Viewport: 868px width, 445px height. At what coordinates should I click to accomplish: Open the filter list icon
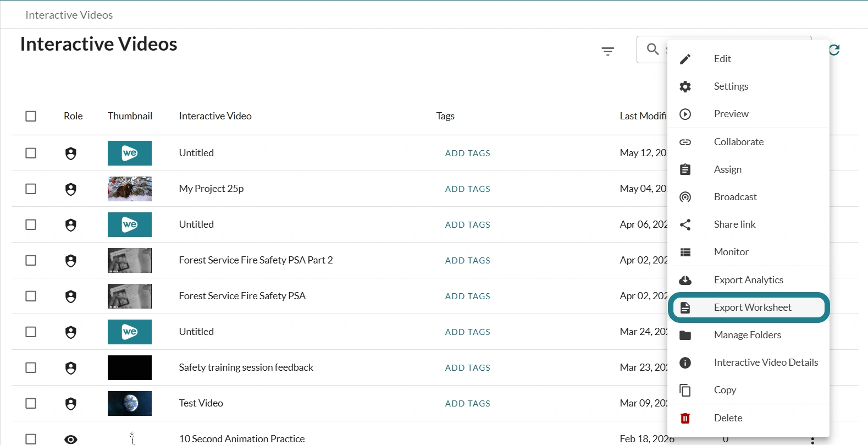point(607,51)
